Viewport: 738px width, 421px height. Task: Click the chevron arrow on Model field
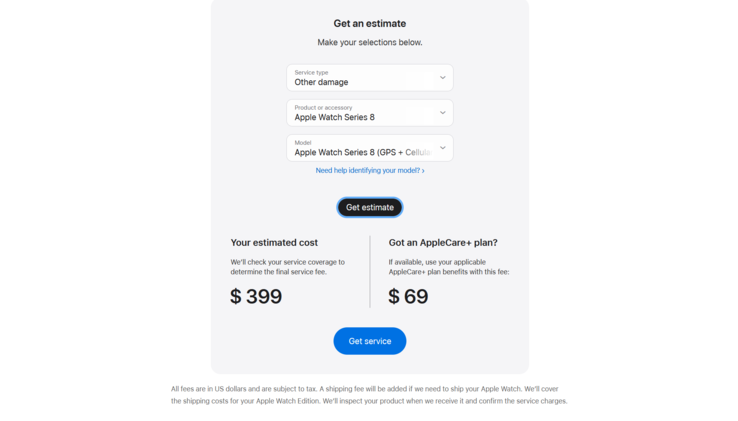click(442, 148)
